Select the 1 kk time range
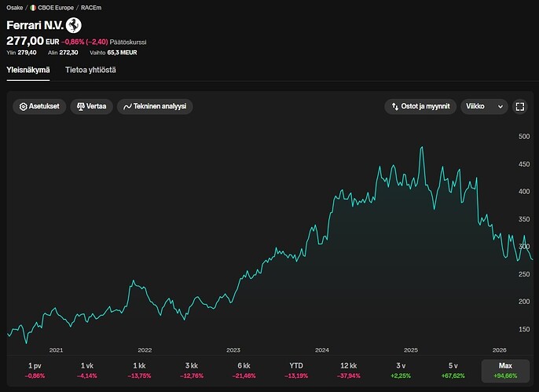 (139, 370)
